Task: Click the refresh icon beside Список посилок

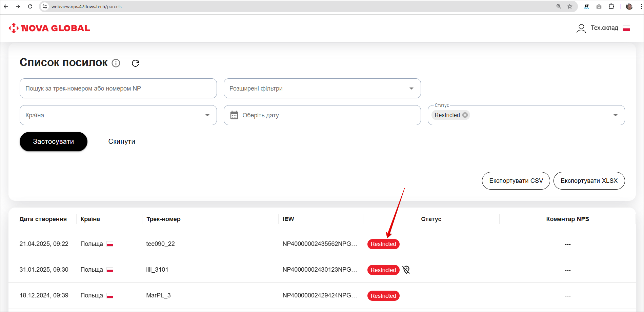Action: click(x=136, y=63)
